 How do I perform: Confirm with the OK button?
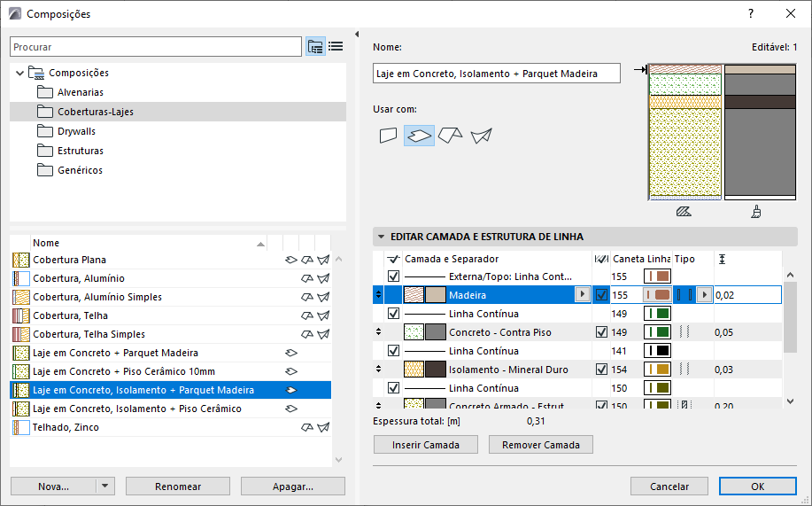pyautogui.click(x=758, y=487)
